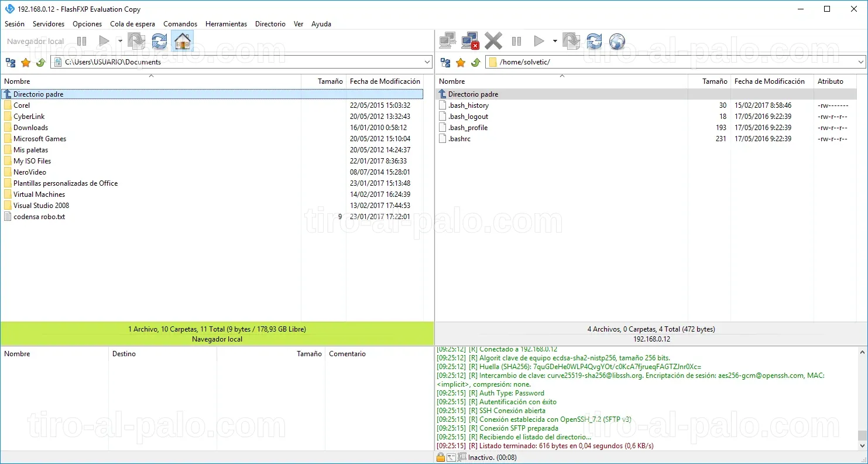Expand the local path dropdown
The width and height of the screenshot is (868, 464).
tap(427, 62)
